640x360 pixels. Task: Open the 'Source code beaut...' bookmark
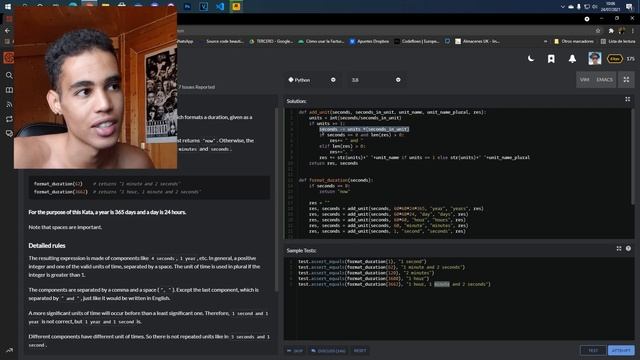click(x=225, y=41)
